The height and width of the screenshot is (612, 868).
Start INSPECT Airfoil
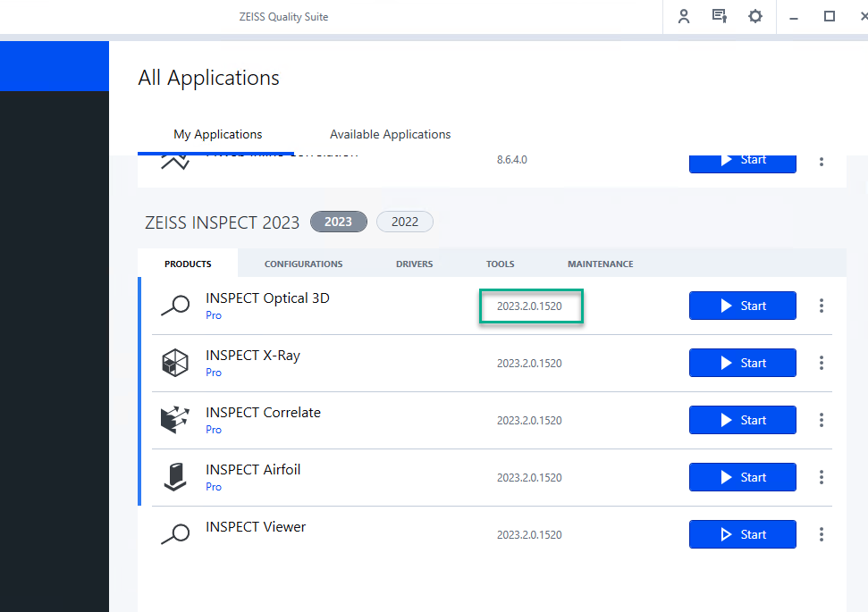742,477
